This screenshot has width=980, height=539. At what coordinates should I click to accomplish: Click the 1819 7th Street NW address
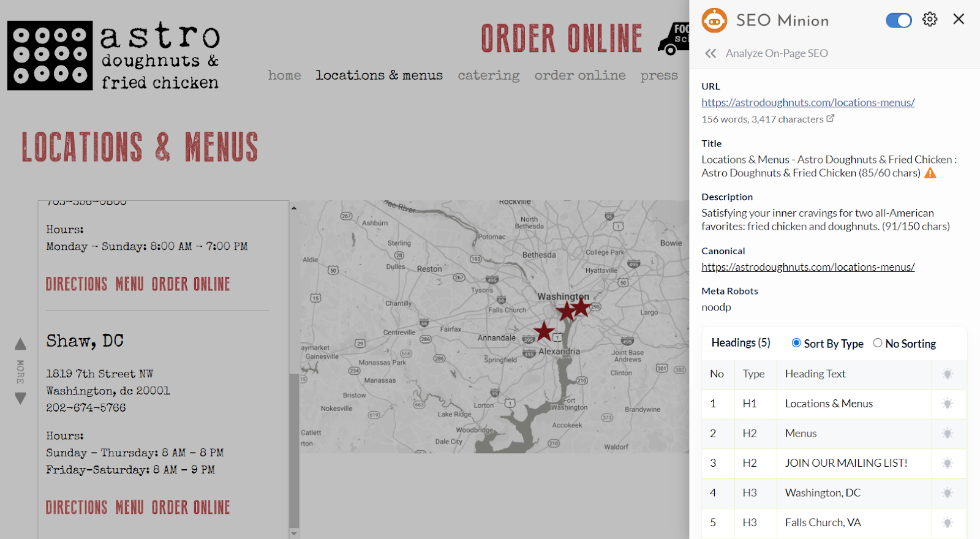(x=100, y=374)
